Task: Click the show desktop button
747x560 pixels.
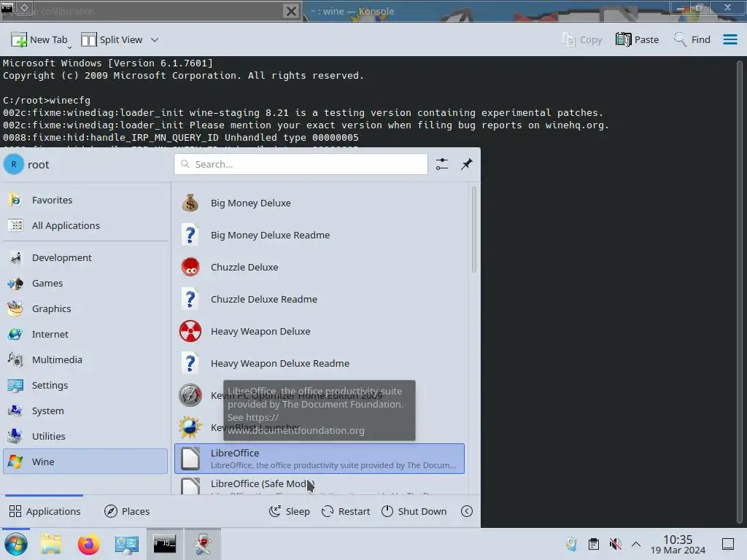Action: 728,544
